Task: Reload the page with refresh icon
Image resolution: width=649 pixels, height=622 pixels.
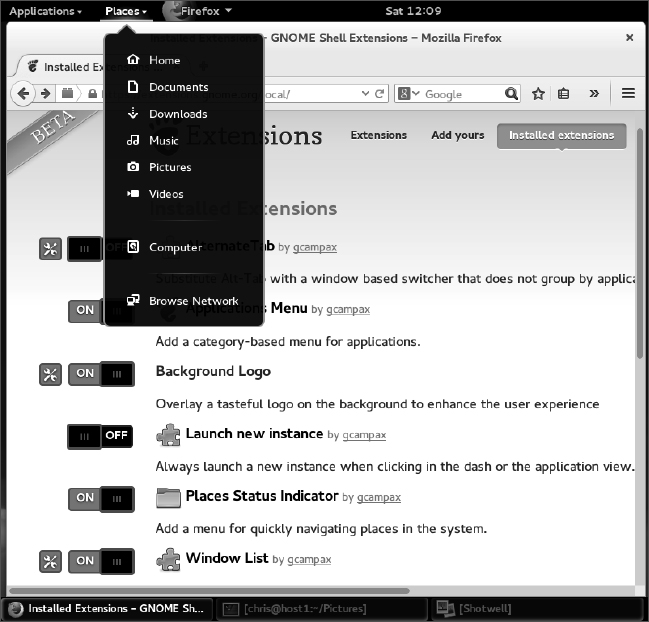Action: tap(380, 94)
